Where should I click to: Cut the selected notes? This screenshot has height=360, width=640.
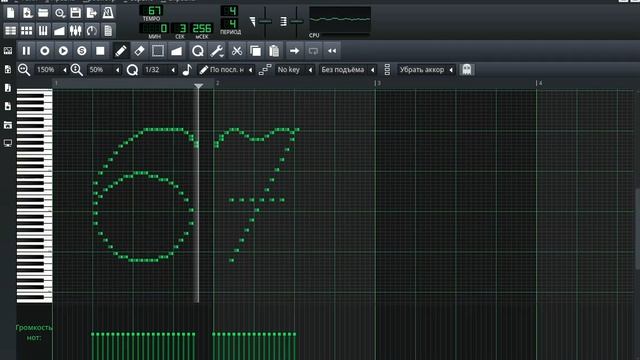pos(237,51)
